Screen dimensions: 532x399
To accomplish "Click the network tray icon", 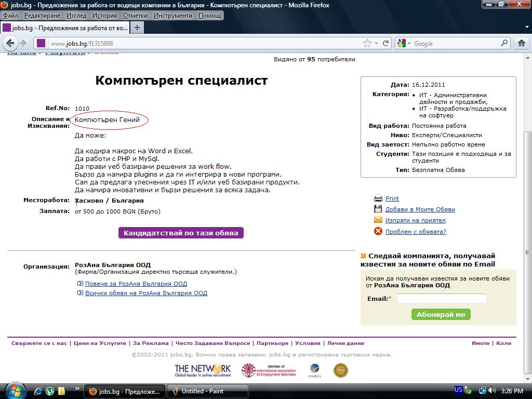I will [x=482, y=391].
